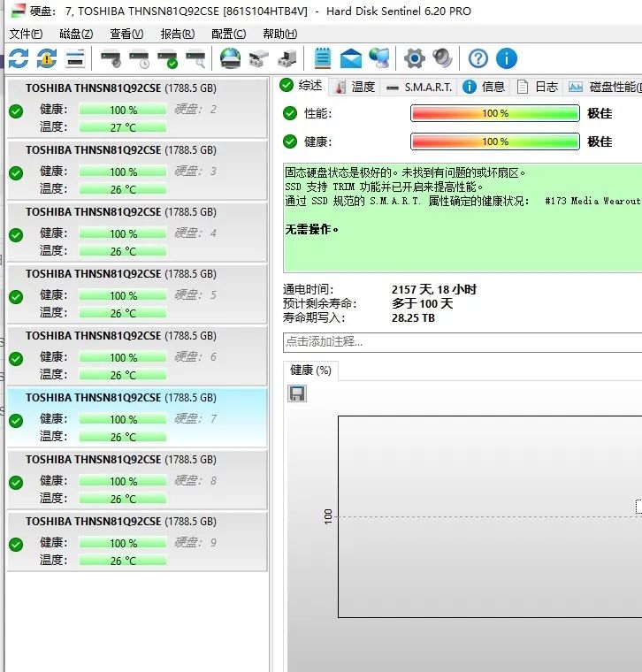Open the 查看(V) menu
This screenshot has height=672, width=642.
coord(126,34)
